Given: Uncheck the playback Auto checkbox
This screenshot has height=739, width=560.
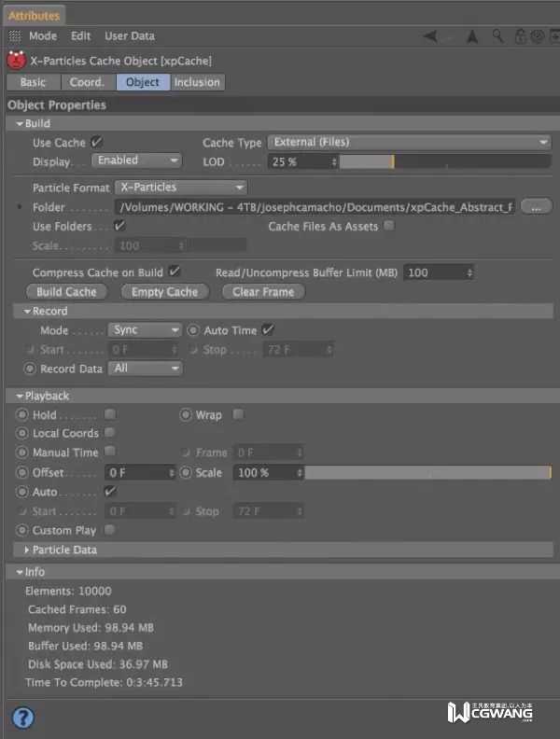Looking at the screenshot, I should click(x=110, y=491).
